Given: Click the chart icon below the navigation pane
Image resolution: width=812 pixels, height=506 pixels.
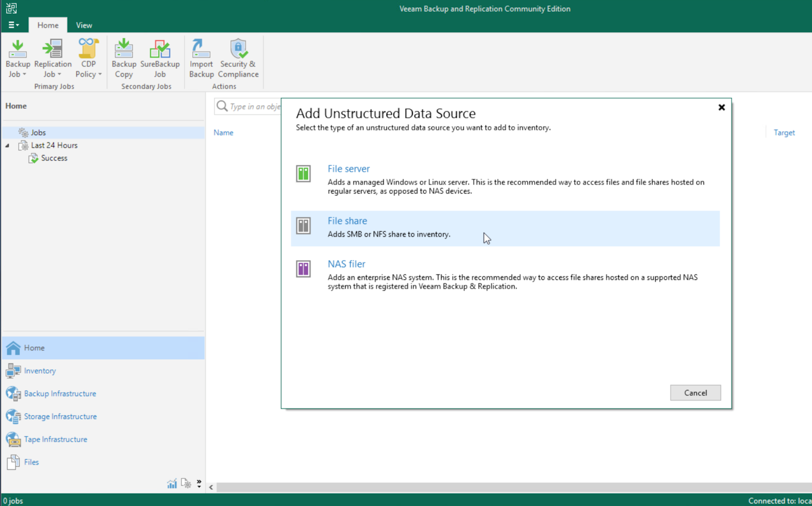Looking at the screenshot, I should (x=172, y=484).
